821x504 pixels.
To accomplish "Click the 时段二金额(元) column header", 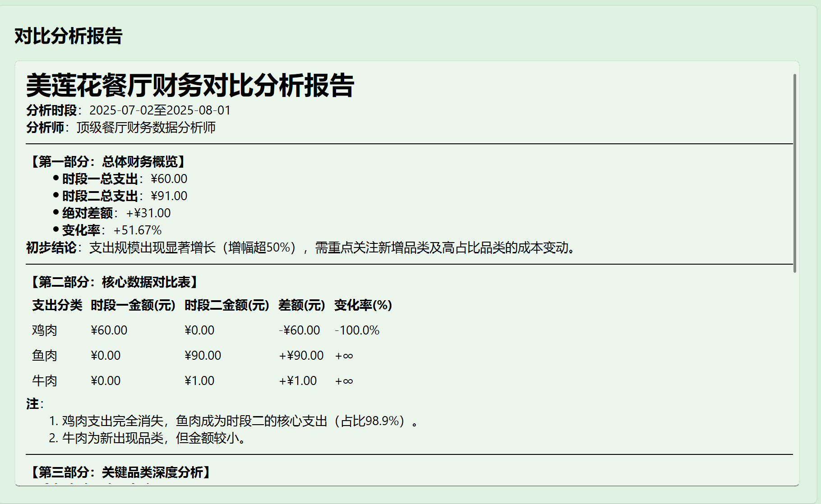I will coord(227,305).
